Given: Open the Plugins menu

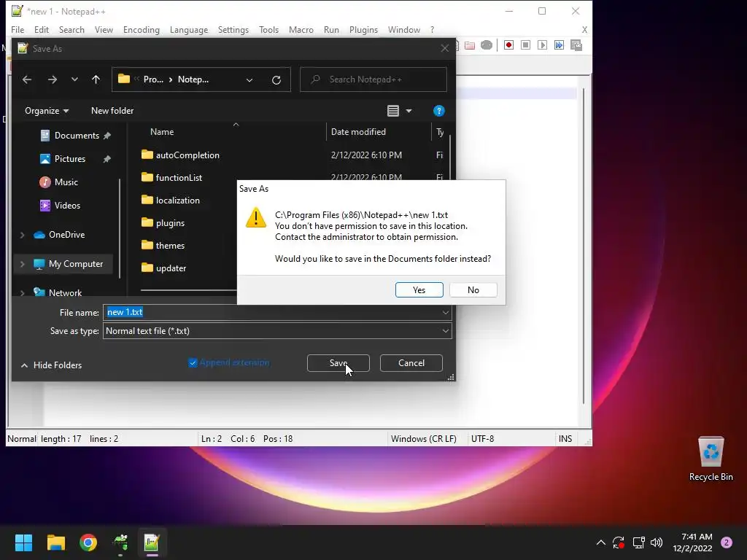Looking at the screenshot, I should click(363, 29).
